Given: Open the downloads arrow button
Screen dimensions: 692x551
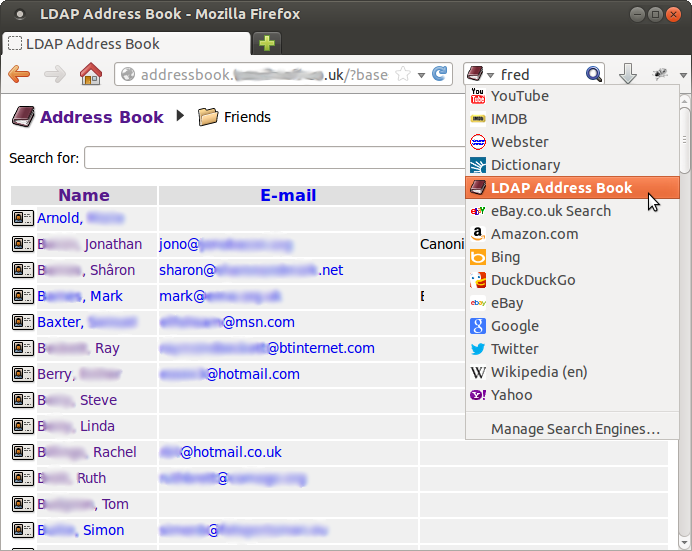Looking at the screenshot, I should [628, 74].
